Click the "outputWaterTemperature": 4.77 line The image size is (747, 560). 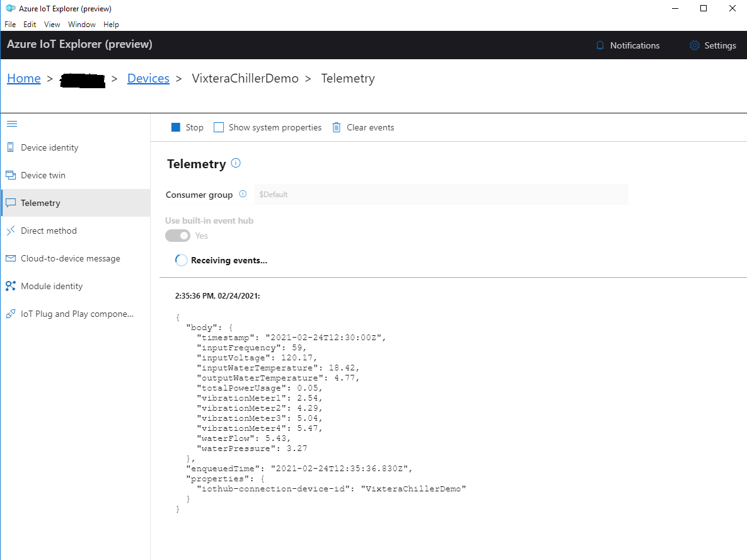click(x=278, y=377)
